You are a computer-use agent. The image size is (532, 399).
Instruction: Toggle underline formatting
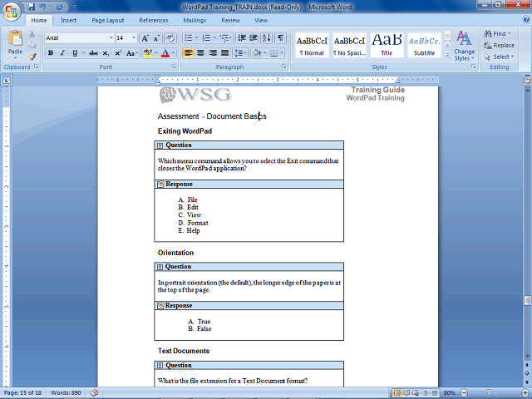click(75, 53)
